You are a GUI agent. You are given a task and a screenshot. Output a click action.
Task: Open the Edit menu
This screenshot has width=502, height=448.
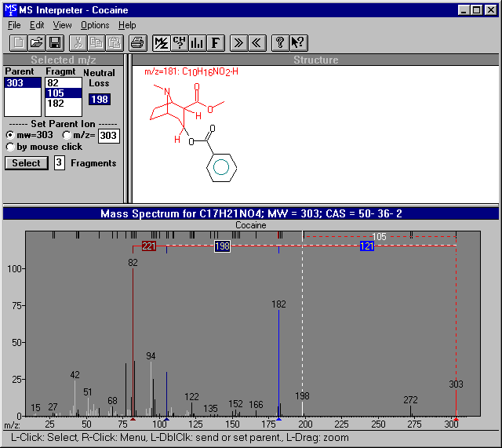click(x=37, y=25)
